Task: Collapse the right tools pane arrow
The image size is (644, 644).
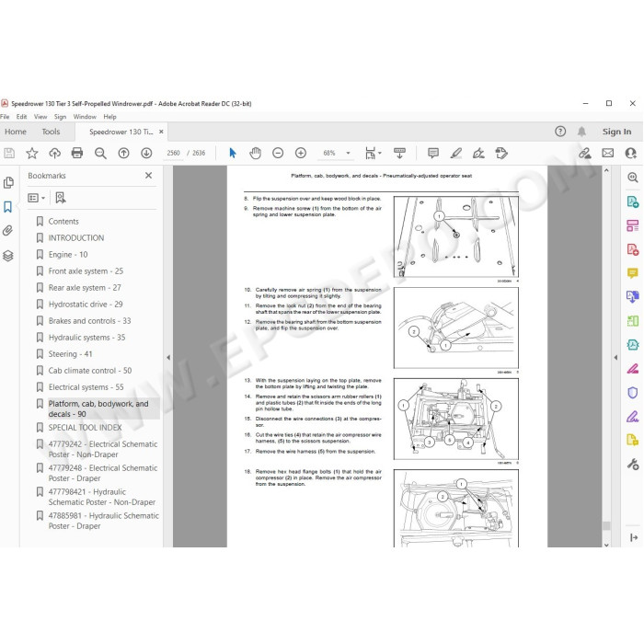Action: tap(615, 357)
